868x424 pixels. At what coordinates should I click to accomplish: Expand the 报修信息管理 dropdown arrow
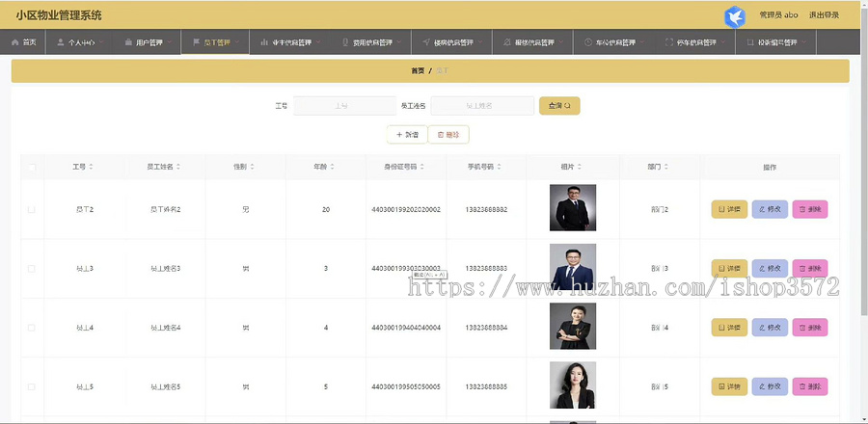tap(560, 42)
